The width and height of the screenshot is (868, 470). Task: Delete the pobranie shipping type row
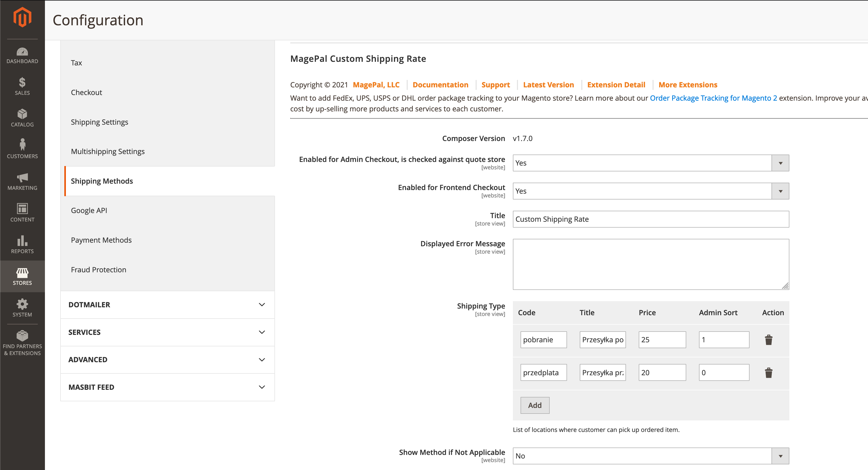pos(768,339)
